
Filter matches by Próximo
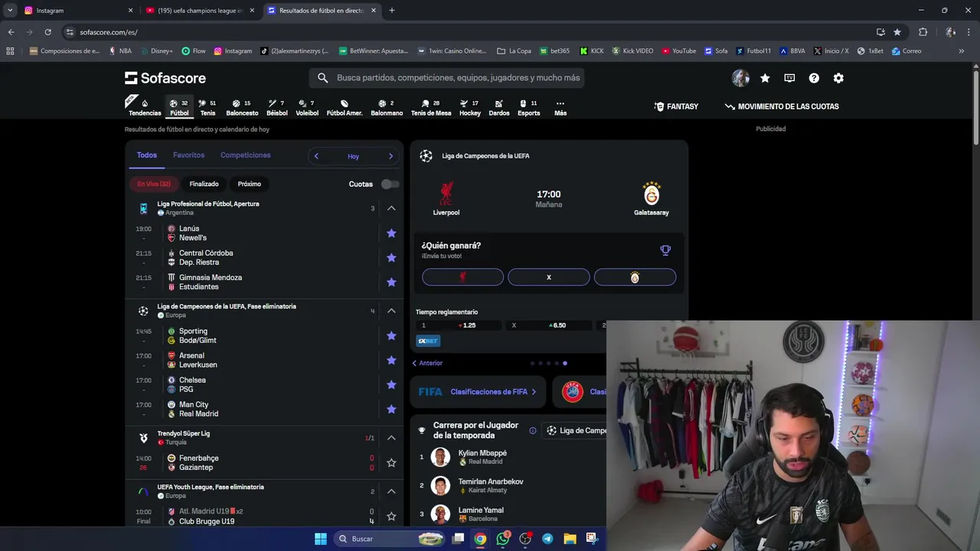click(x=249, y=184)
